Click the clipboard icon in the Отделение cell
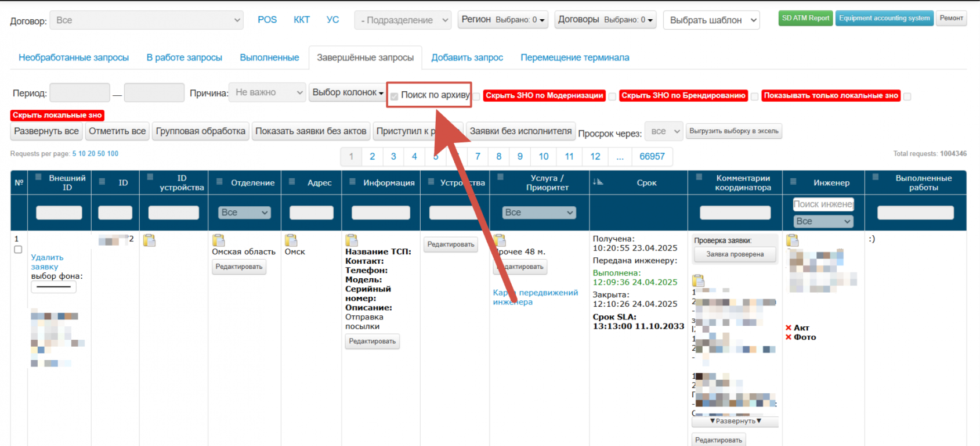The width and height of the screenshot is (980, 446). (x=218, y=240)
